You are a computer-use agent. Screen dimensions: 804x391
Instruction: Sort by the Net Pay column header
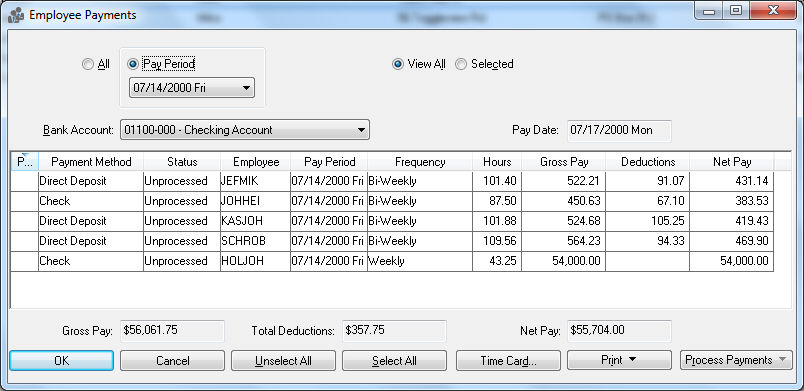pos(732,162)
